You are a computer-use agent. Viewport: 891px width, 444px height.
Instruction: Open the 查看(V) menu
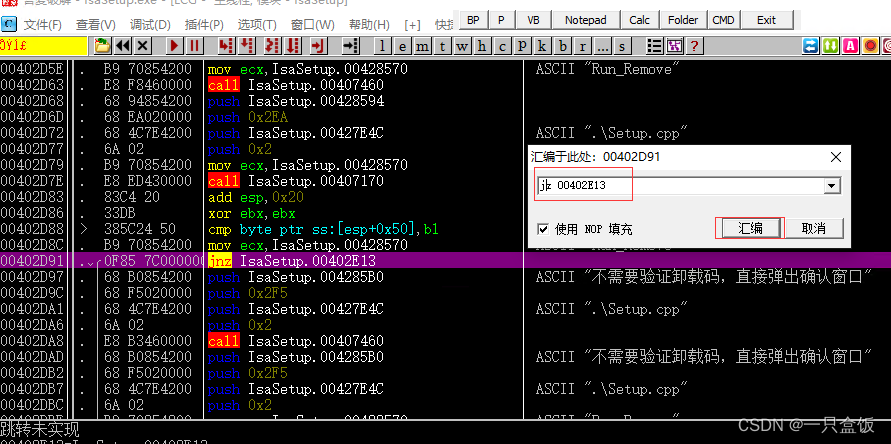[x=95, y=25]
